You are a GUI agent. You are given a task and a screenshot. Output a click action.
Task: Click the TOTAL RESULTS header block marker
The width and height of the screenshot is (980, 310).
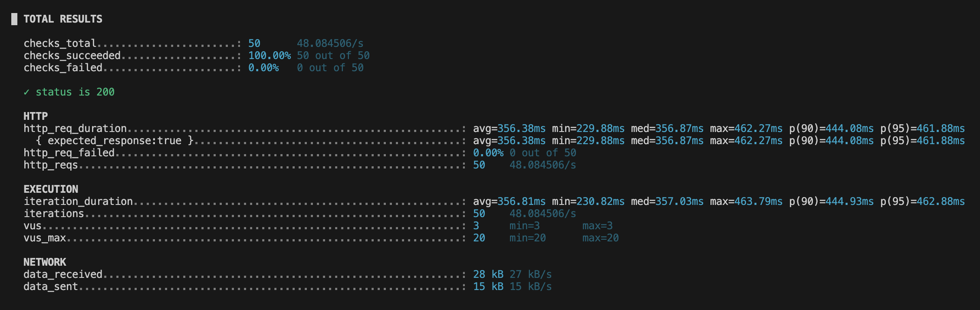click(x=14, y=19)
